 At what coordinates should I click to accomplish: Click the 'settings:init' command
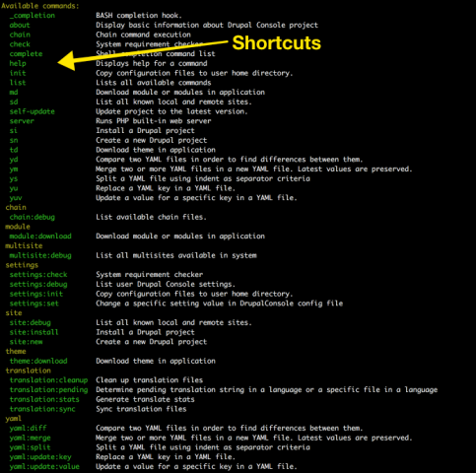[36, 294]
